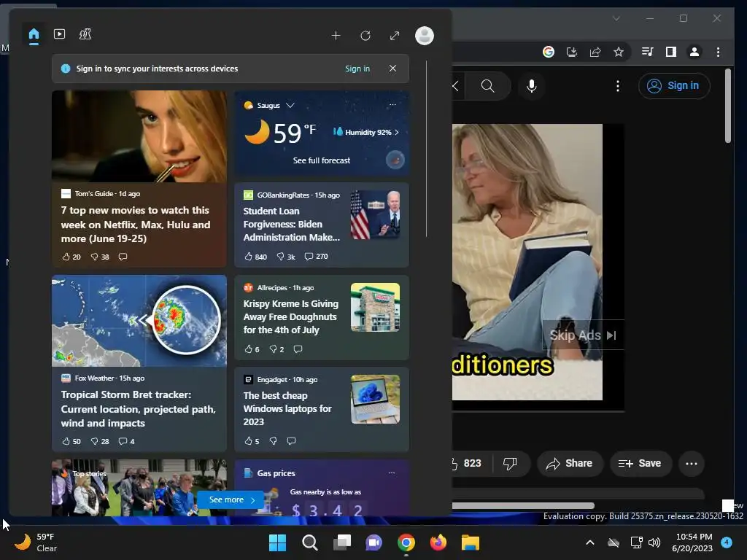The height and width of the screenshot is (560, 747).
Task: Like the Engadget laptops article
Action: tap(252, 441)
